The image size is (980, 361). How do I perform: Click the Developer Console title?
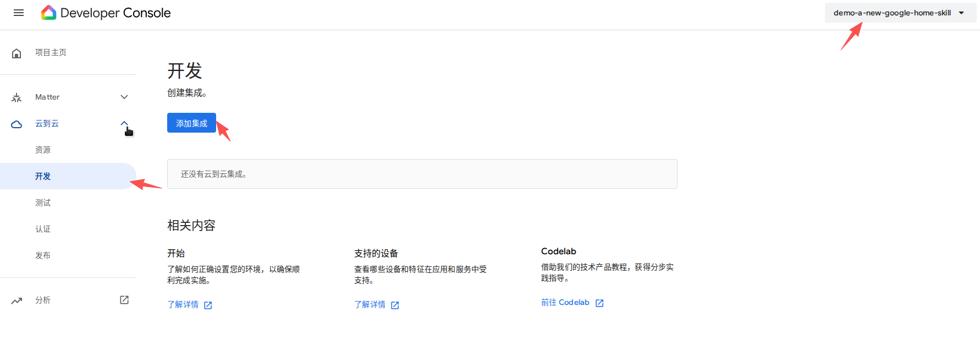pyautogui.click(x=115, y=13)
